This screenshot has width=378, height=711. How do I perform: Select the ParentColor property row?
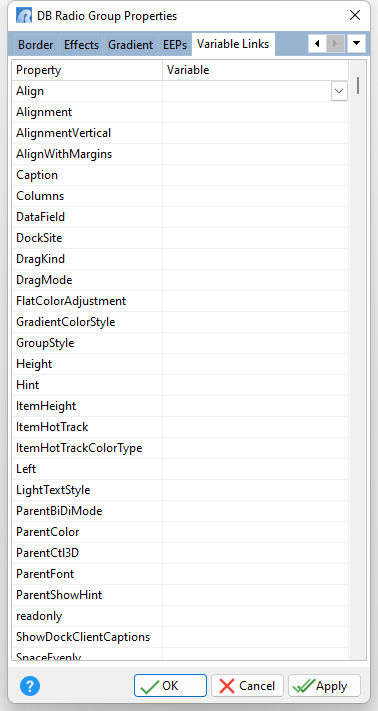click(180, 532)
